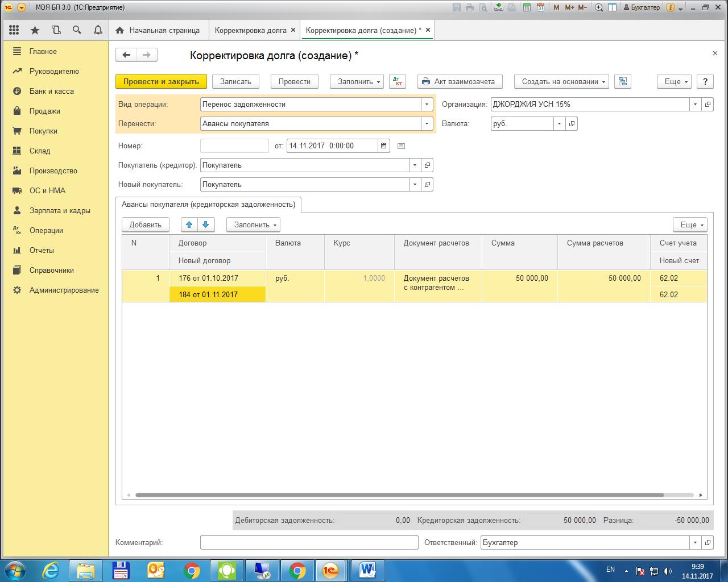Open Создать на основании dropdown menu
Image resolution: width=728 pixels, height=582 pixels.
[x=561, y=81]
